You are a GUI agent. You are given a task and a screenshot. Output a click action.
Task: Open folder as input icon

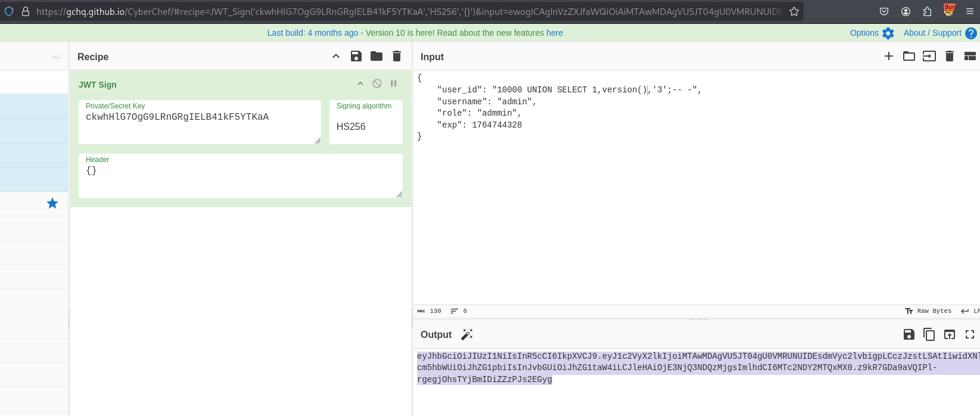909,56
